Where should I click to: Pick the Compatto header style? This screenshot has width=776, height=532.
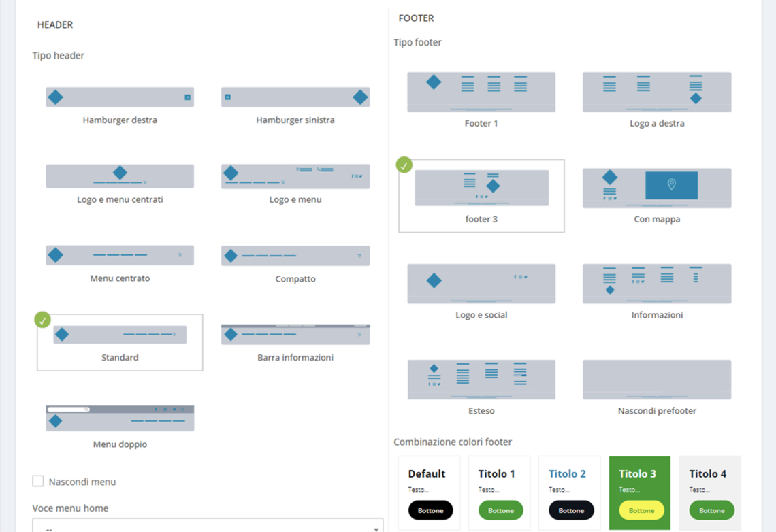[x=295, y=255]
